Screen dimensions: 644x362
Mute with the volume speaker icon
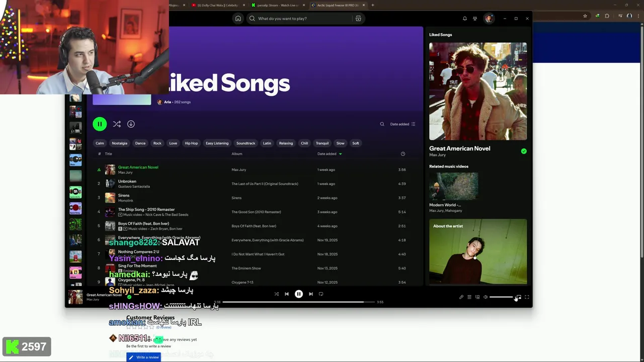tap(486, 297)
